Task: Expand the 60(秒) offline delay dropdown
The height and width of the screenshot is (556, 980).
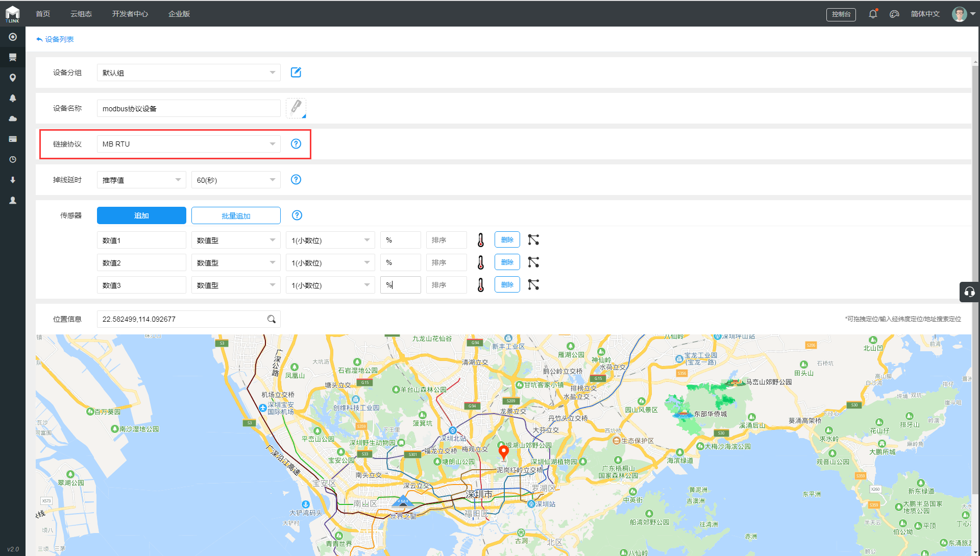Action: 235,180
